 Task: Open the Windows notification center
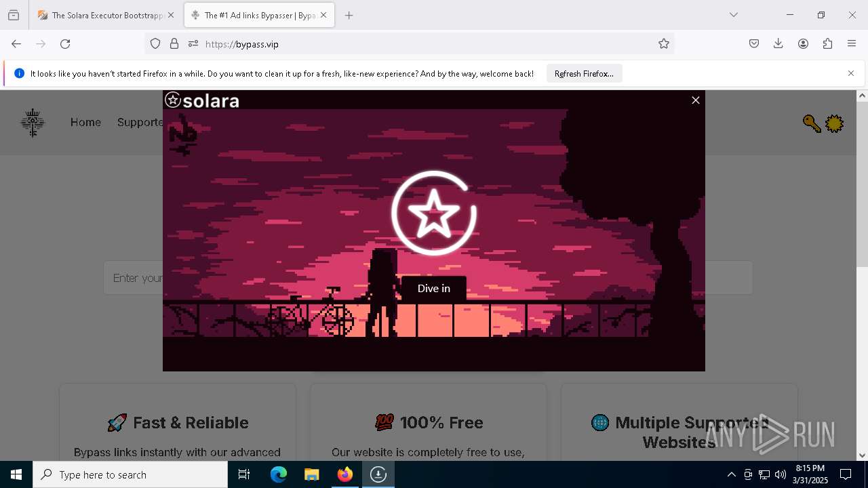(x=846, y=474)
